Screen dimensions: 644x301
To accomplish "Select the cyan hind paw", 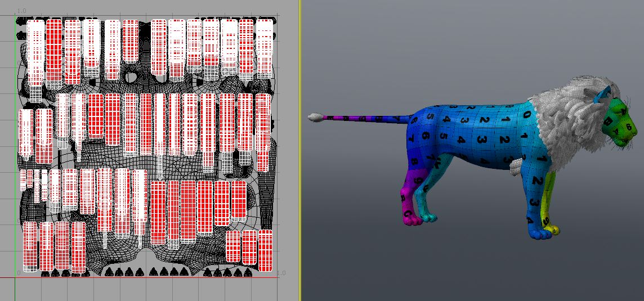I will click(429, 217).
